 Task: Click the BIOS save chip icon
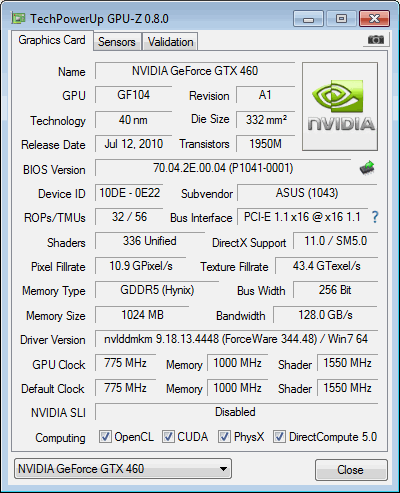coord(367,168)
